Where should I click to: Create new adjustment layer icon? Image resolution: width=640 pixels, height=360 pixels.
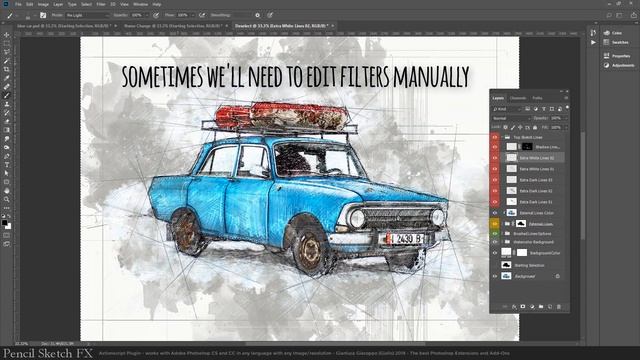tap(532, 307)
